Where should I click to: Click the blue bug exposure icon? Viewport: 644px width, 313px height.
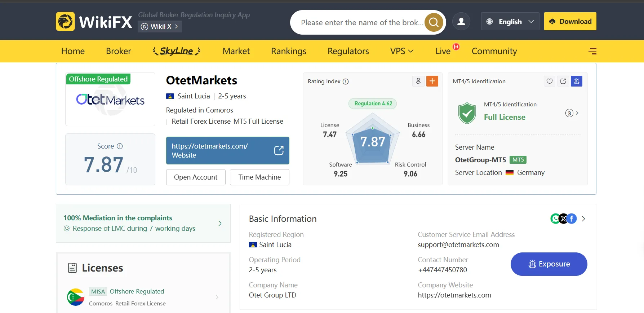(x=576, y=81)
